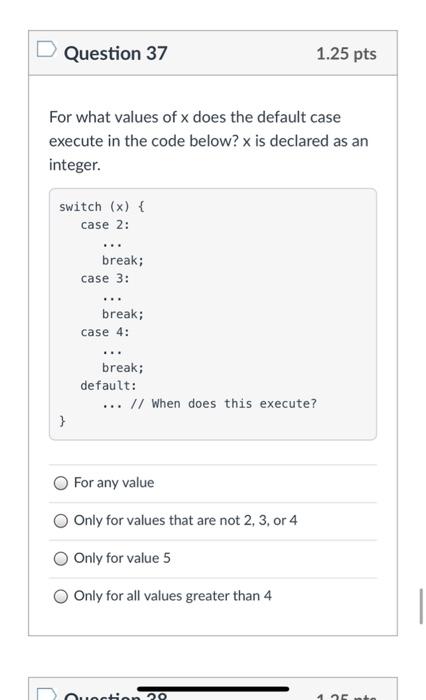The height and width of the screenshot is (700, 426).
Task: Click the "default:" line in the code block
Action: 109,386
